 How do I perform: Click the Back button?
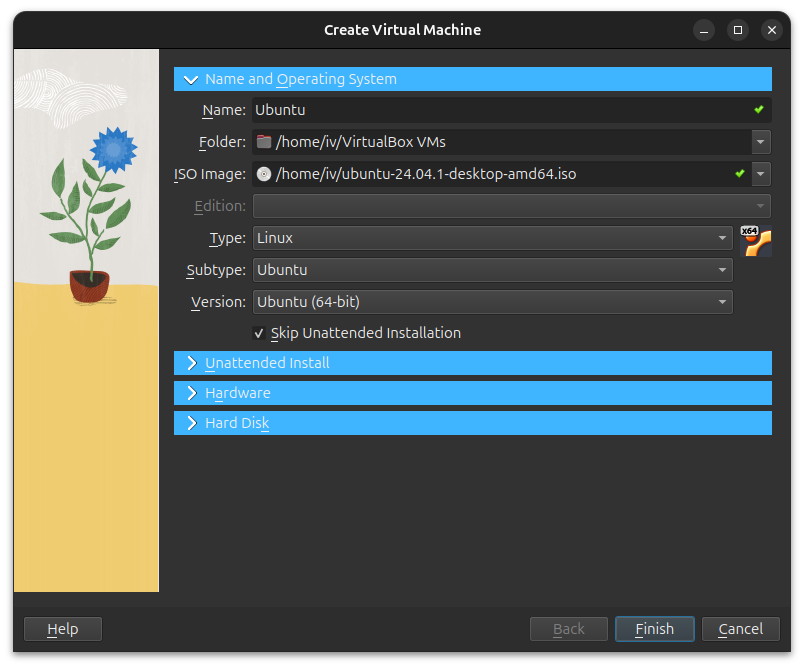pos(569,629)
